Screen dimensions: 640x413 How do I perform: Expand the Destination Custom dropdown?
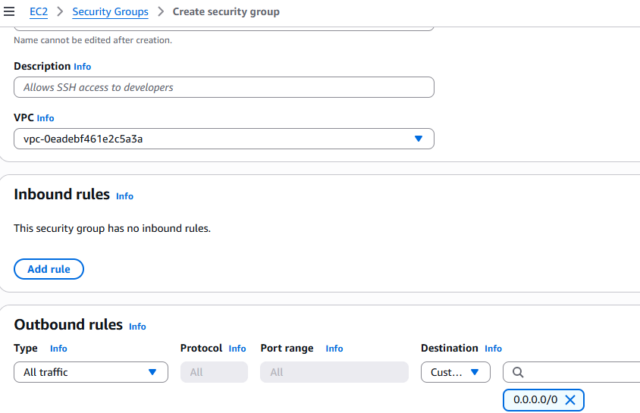click(455, 372)
